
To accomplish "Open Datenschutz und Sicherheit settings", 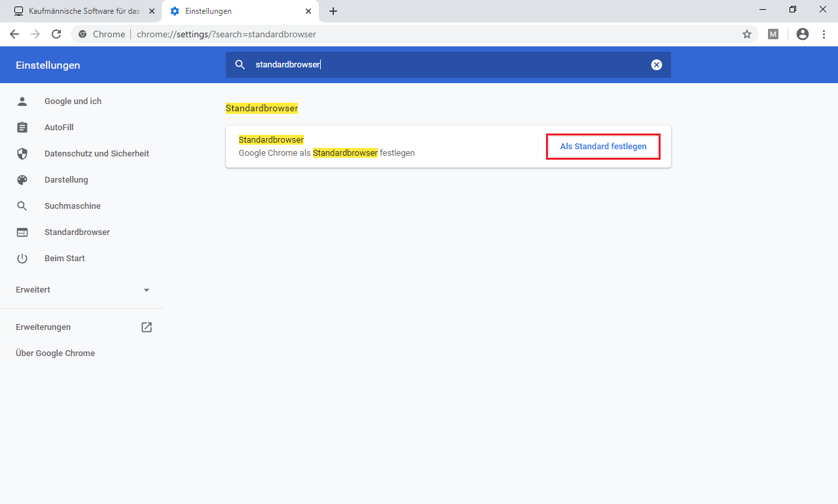I will (x=96, y=154).
